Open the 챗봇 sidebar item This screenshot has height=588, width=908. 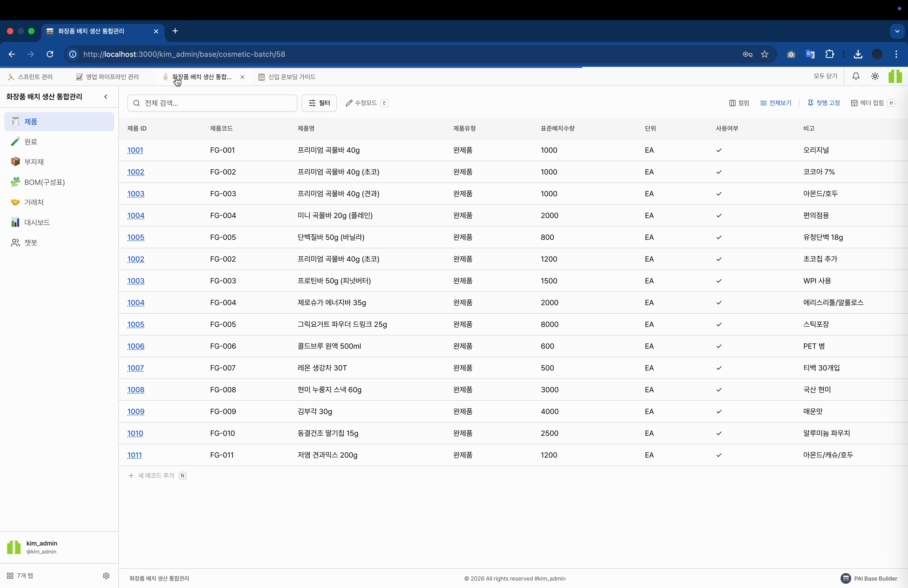click(31, 243)
